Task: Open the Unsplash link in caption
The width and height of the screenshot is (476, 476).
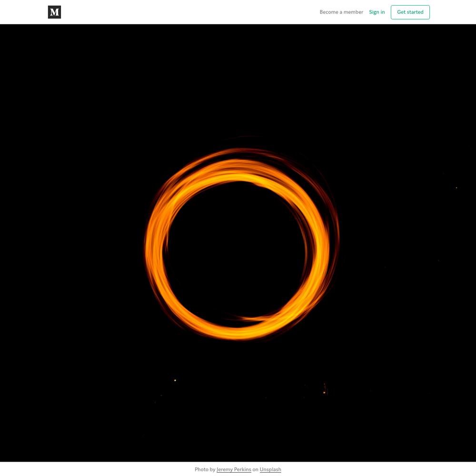Action: tap(270, 469)
